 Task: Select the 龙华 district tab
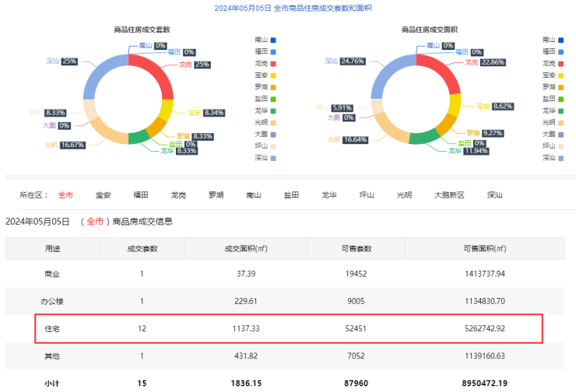(x=329, y=194)
